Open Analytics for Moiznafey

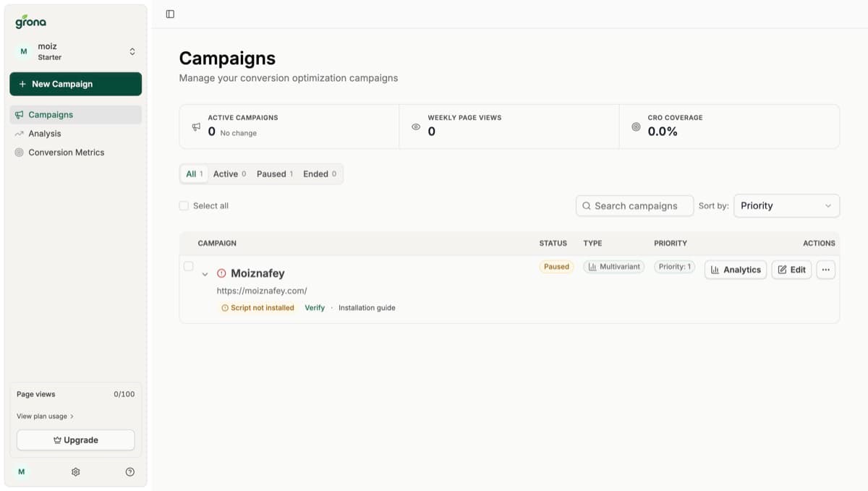click(736, 270)
